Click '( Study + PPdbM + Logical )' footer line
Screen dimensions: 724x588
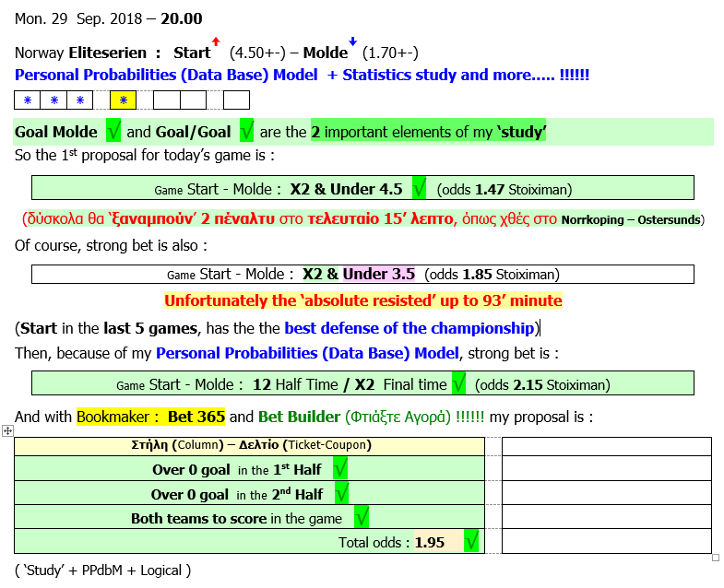pos(102,570)
